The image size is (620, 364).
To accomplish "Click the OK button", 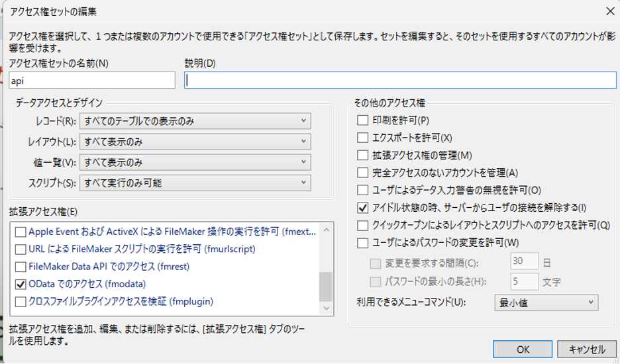I will (x=523, y=349).
